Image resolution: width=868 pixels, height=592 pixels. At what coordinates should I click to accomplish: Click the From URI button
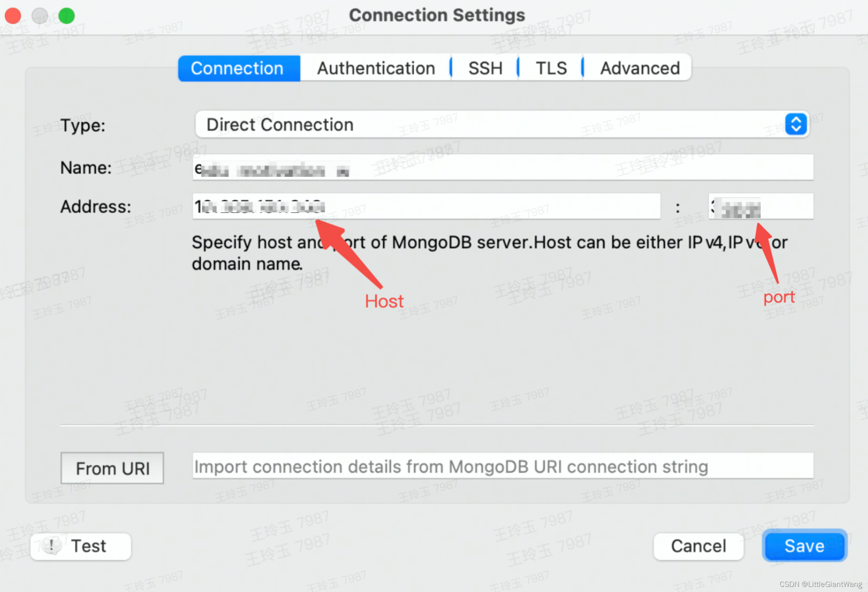[112, 468]
